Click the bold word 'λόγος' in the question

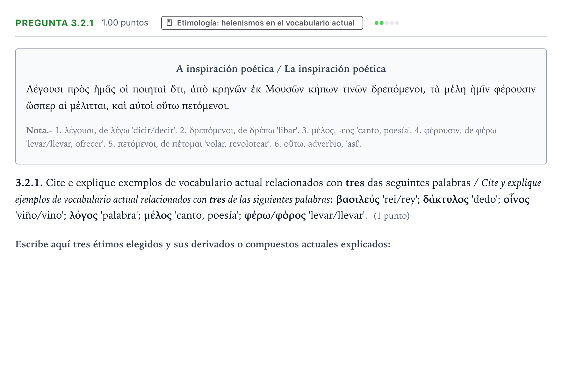point(83,216)
